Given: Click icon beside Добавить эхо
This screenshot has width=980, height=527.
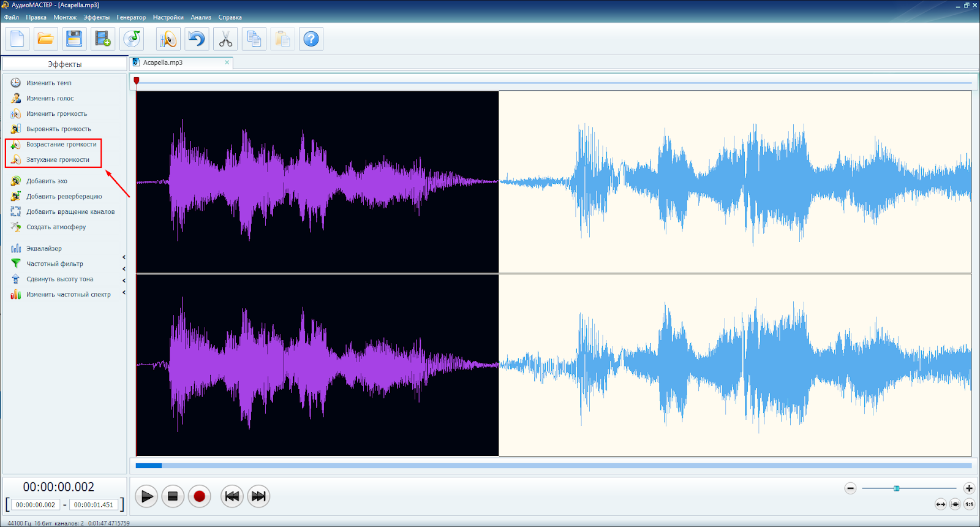Looking at the screenshot, I should (16, 181).
